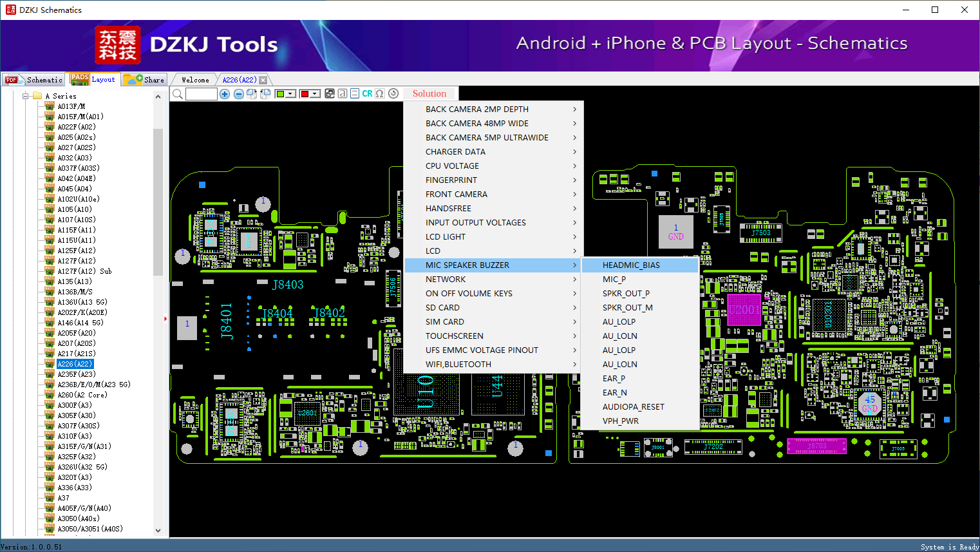Select A326U(A32 5G) in the tree
Screen dimensions: 980x552
(82, 467)
